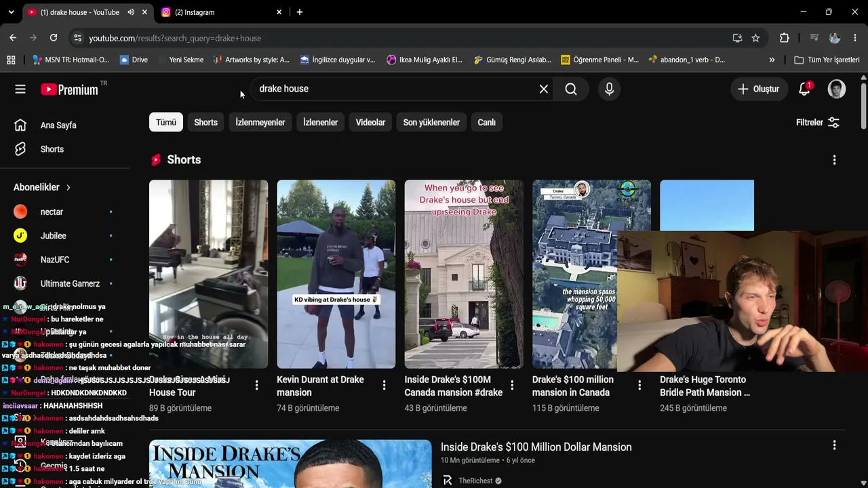Open the tab search dropdown arrow
The width and height of the screenshot is (868, 488).
tap(11, 12)
